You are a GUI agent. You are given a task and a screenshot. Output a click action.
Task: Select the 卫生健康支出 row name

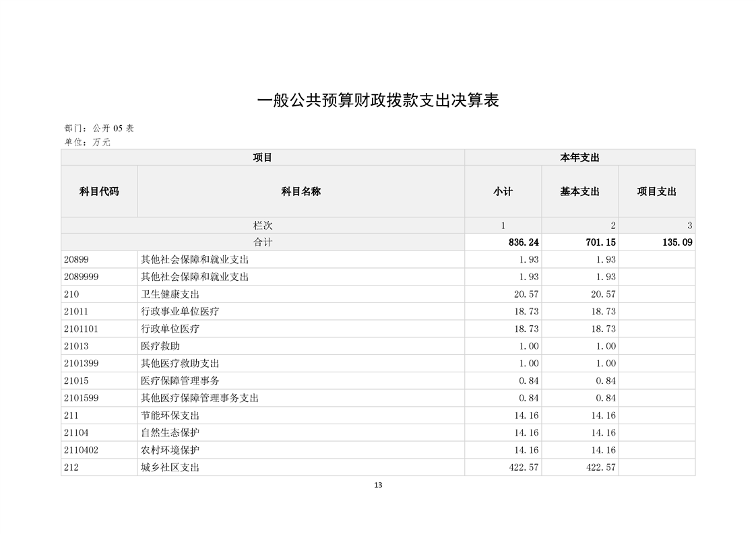(170, 294)
